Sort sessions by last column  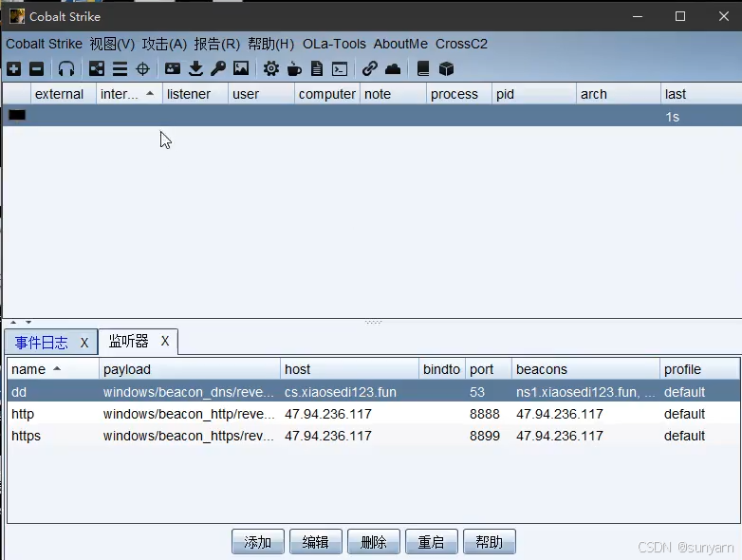[701, 94]
